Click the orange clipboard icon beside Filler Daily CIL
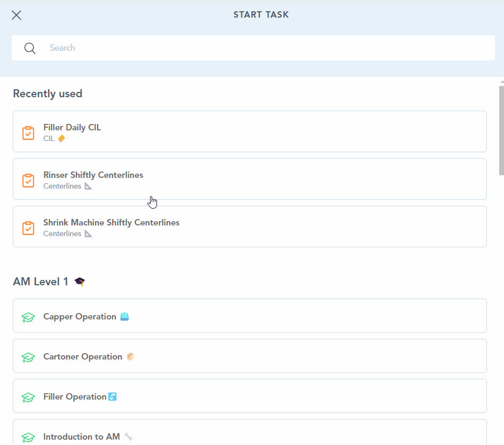The image size is (504, 445). click(28, 132)
